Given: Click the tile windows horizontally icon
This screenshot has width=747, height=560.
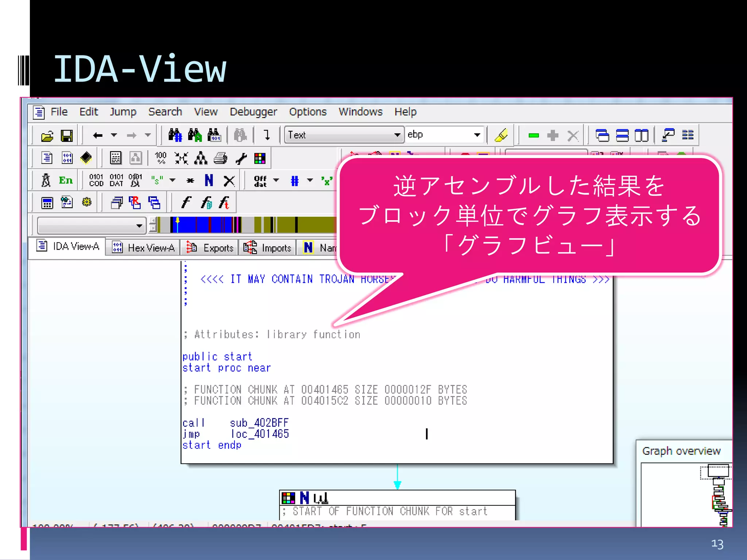Looking at the screenshot, I should click(622, 135).
